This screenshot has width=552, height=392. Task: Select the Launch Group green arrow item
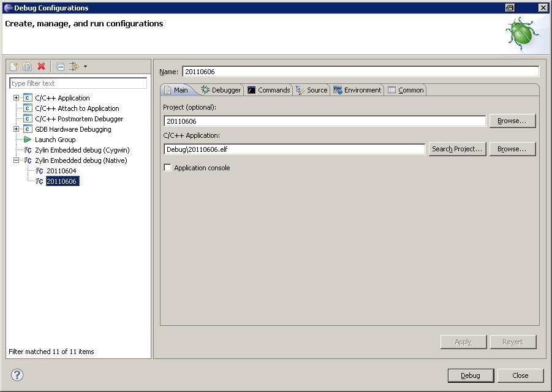click(x=55, y=140)
